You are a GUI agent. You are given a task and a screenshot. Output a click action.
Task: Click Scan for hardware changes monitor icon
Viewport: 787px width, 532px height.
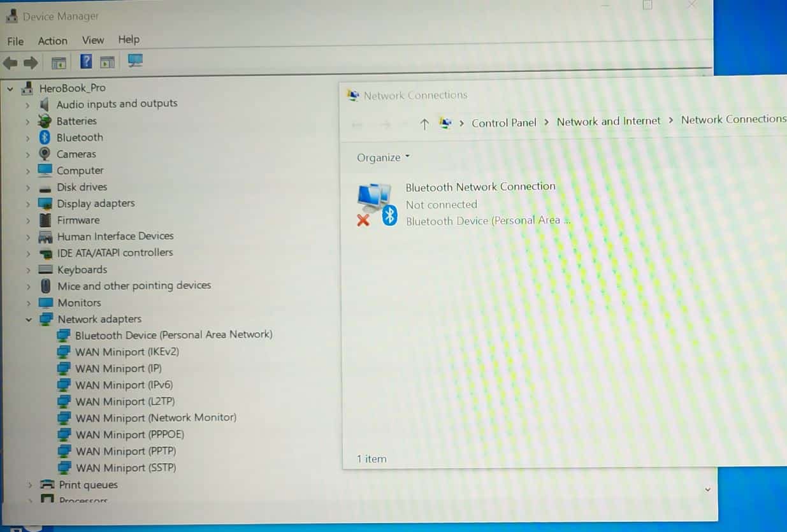click(134, 61)
